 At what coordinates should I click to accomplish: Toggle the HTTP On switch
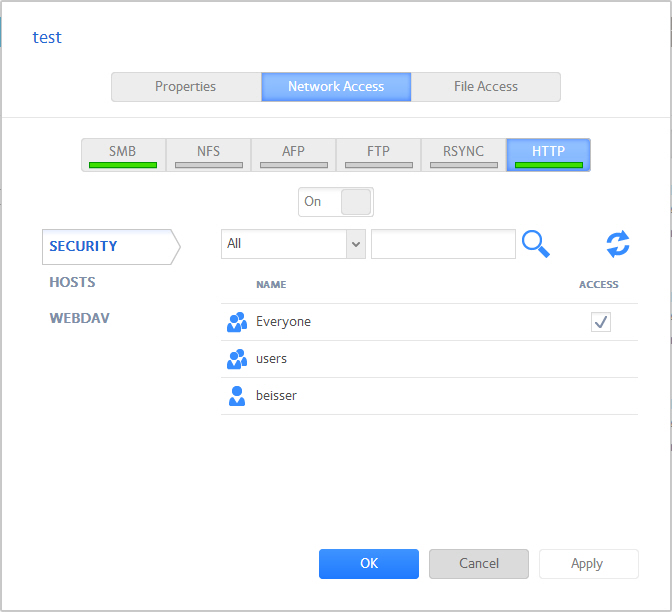click(336, 202)
